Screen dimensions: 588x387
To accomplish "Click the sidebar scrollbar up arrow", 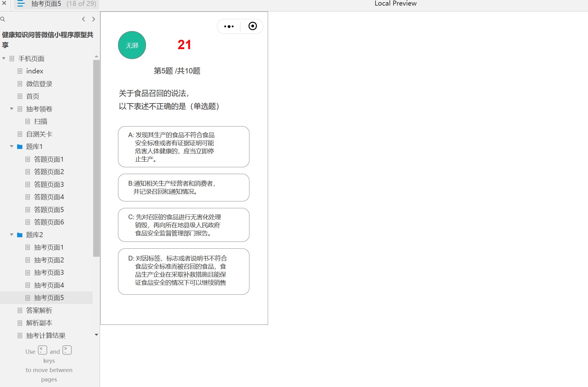I will [96, 56].
